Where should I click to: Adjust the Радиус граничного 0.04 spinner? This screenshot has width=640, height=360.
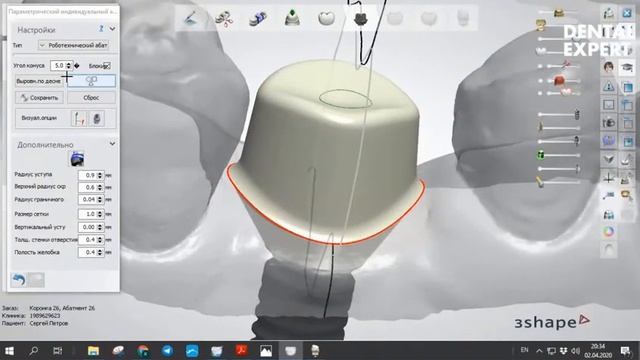click(100, 200)
